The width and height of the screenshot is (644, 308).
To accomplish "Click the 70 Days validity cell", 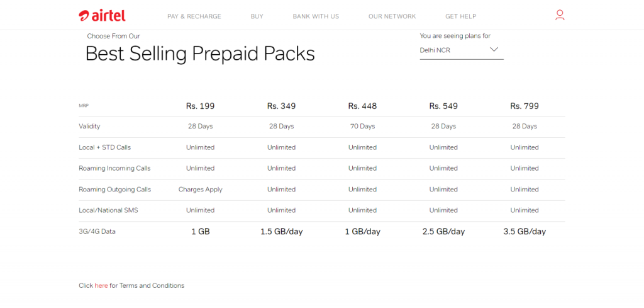I will [x=362, y=127].
